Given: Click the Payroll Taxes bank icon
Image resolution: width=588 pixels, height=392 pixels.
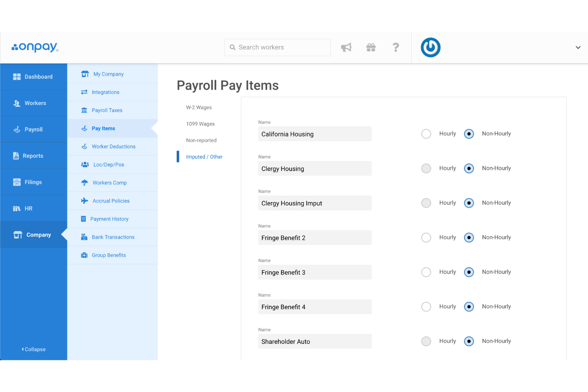Looking at the screenshot, I should [84, 110].
